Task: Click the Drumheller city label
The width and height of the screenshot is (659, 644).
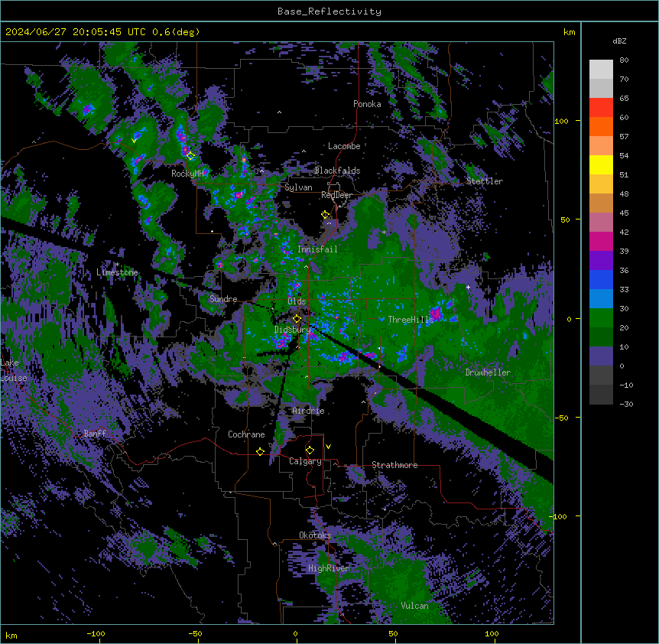Action: (x=488, y=372)
